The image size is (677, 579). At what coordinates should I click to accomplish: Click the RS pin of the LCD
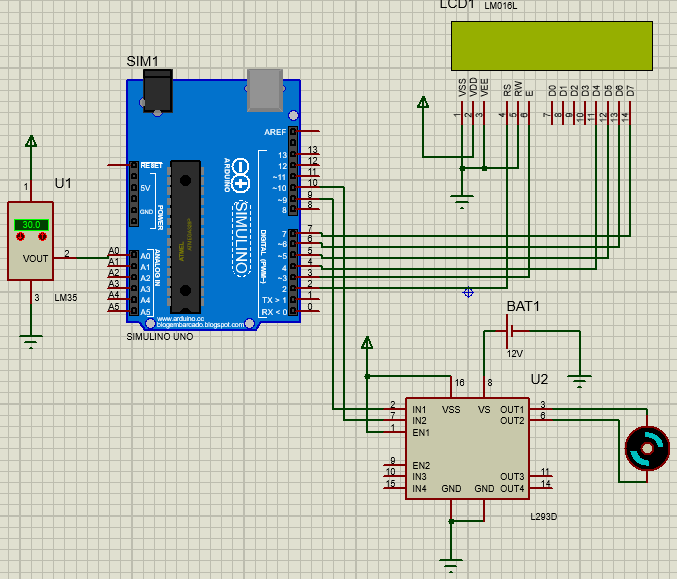point(507,114)
